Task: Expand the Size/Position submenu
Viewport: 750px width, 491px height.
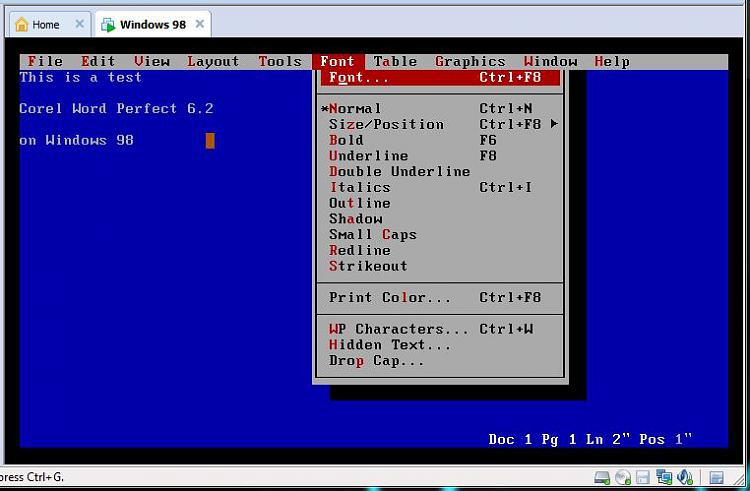Action: (x=440, y=124)
